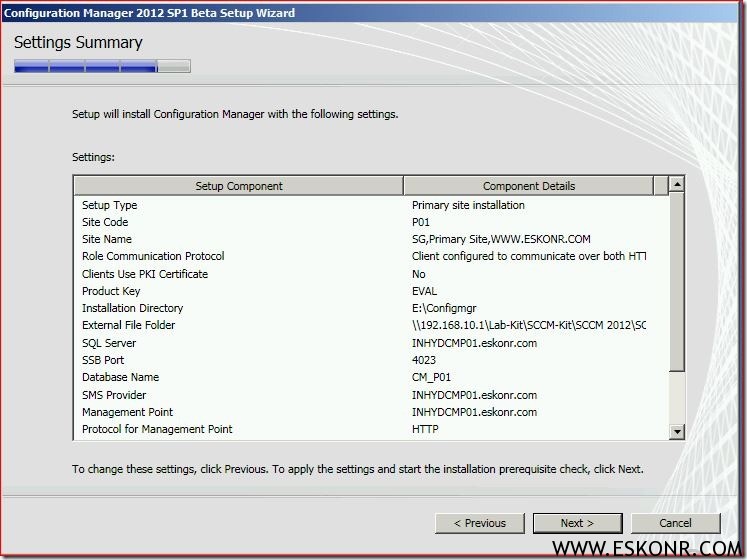Select the SSB Port row label
Screen dimensions: 747x560
(x=103, y=360)
